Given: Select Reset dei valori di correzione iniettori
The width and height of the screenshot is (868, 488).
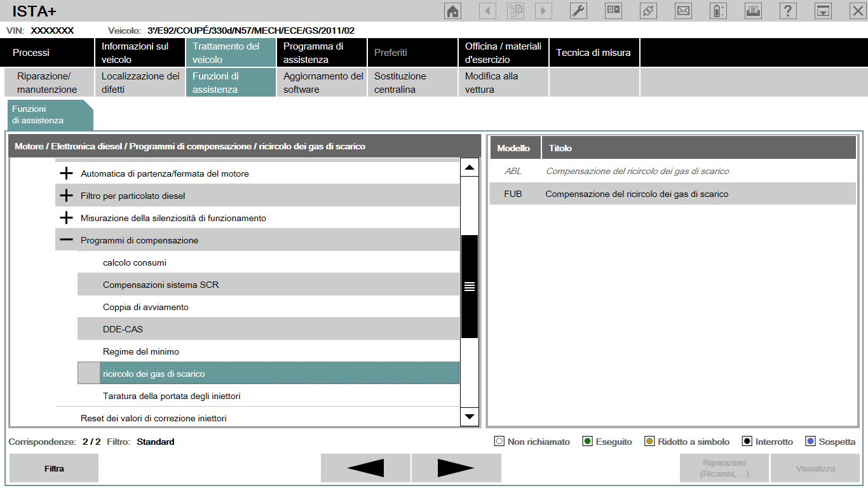Looking at the screenshot, I should tap(257, 418).
